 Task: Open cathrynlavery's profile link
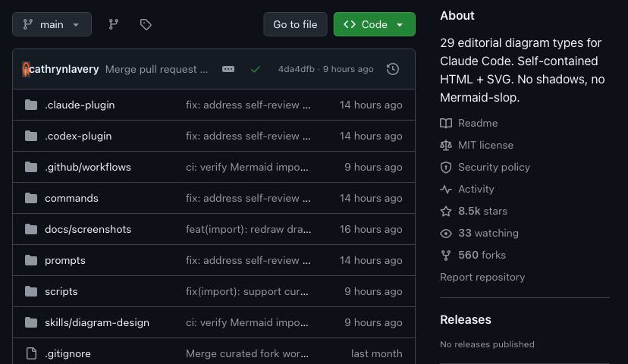(64, 69)
